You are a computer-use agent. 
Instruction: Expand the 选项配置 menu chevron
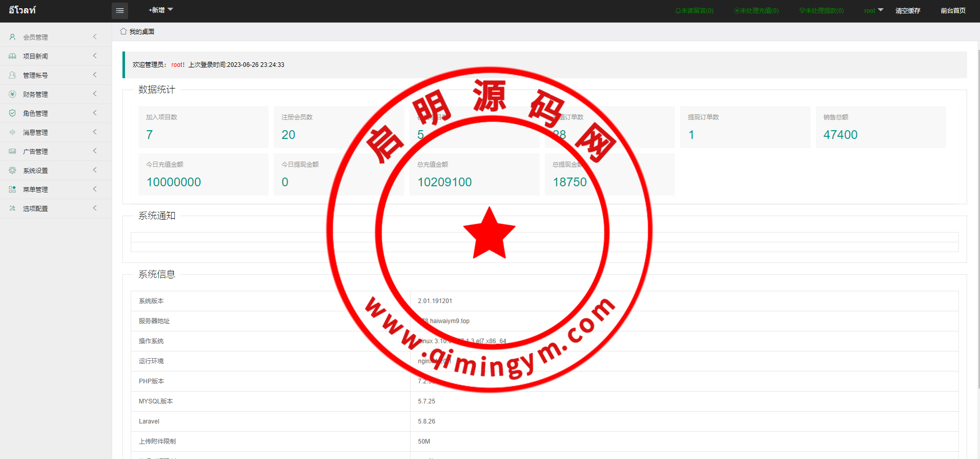[x=95, y=208]
